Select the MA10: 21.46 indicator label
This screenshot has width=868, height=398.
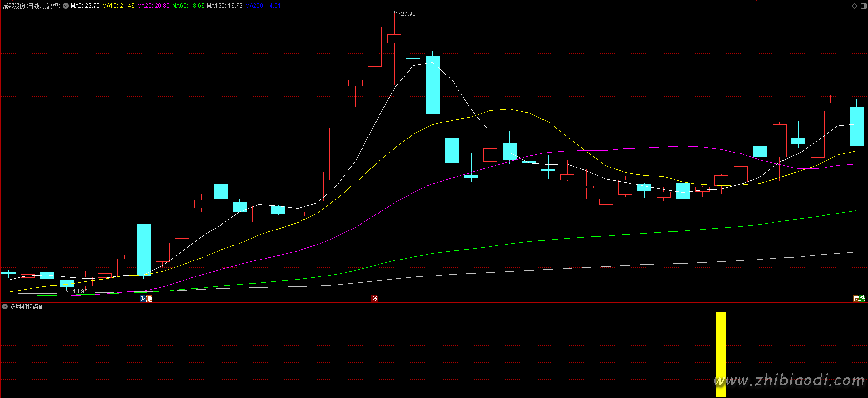click(x=118, y=6)
